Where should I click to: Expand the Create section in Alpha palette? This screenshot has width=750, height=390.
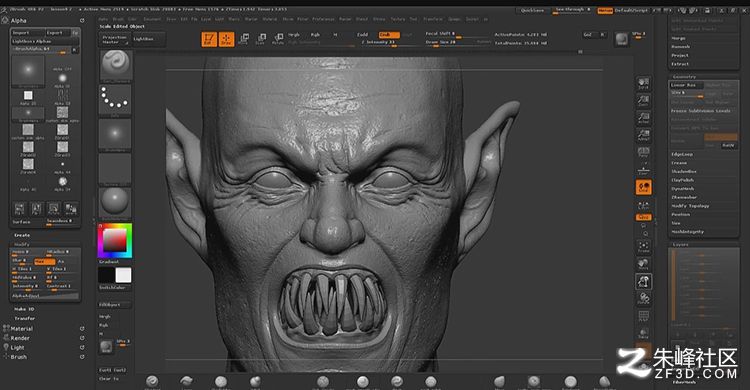point(22,235)
